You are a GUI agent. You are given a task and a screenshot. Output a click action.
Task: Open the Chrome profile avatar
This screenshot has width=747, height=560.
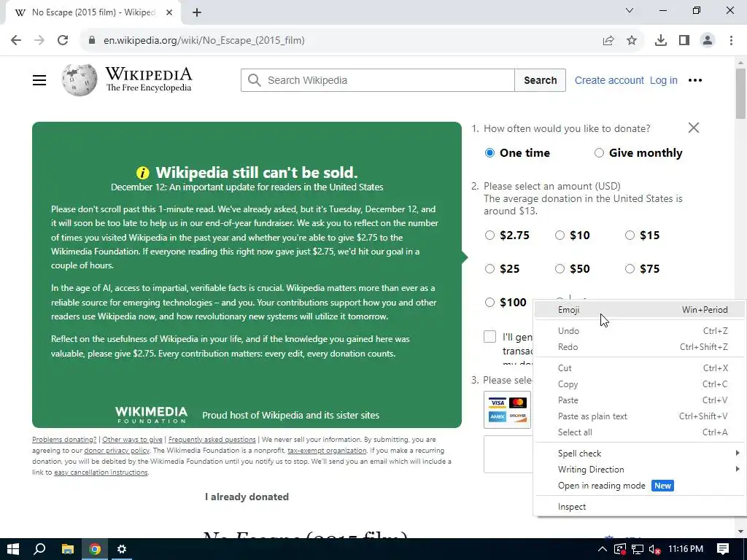[x=708, y=41]
